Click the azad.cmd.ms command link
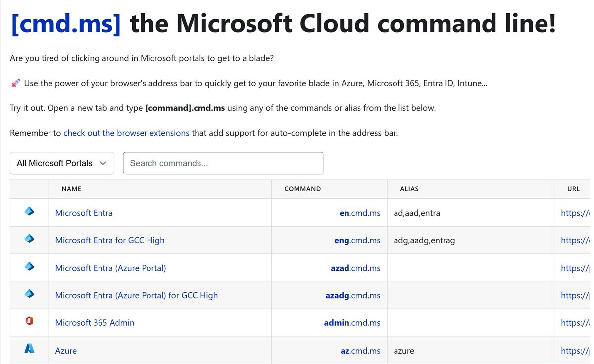594x364 pixels. point(355,268)
